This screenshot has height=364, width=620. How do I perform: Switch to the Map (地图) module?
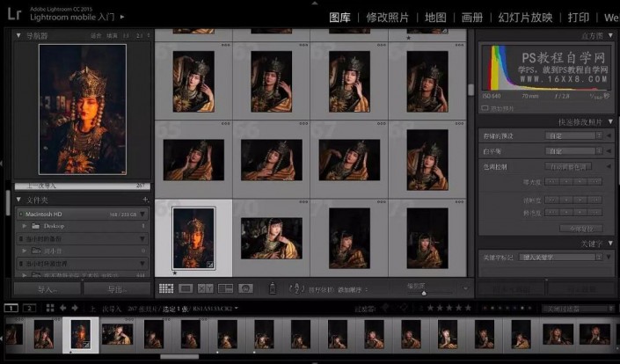434,17
